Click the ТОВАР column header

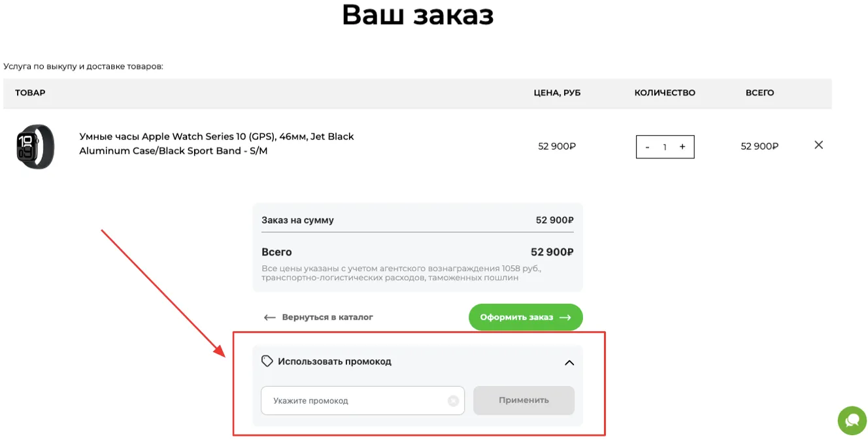coord(31,93)
